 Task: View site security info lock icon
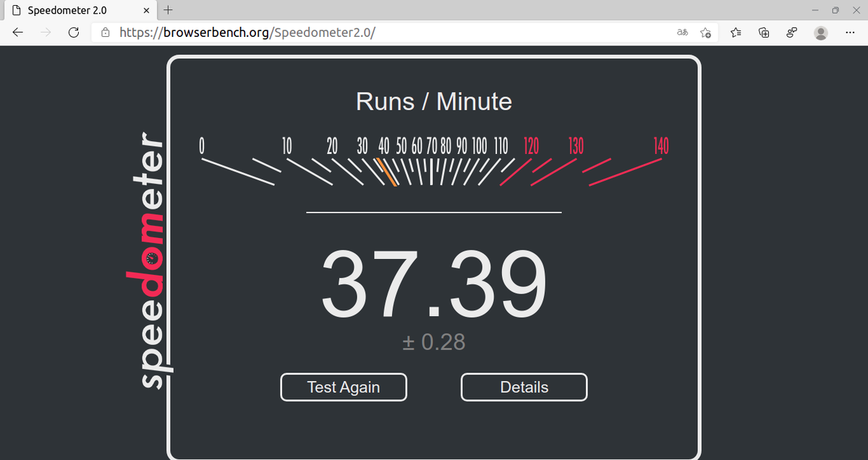pyautogui.click(x=106, y=33)
